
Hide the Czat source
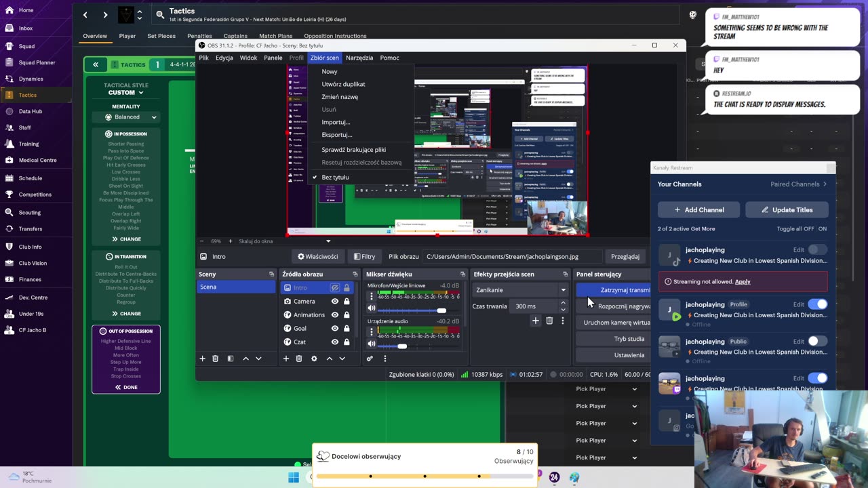pos(335,342)
